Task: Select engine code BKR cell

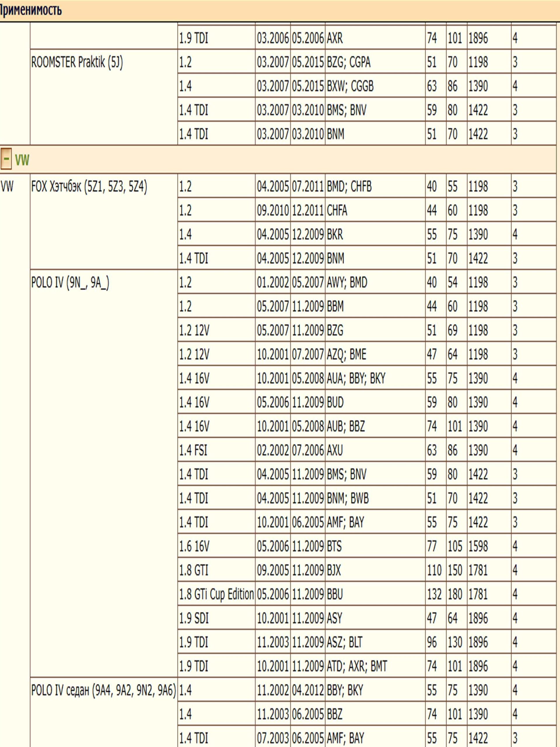Action: pos(335,234)
